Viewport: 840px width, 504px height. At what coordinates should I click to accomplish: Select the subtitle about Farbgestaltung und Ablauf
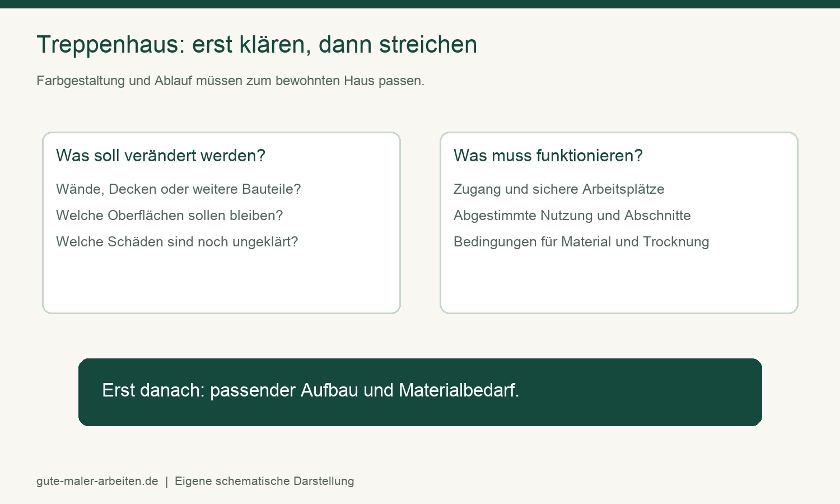pos(230,81)
